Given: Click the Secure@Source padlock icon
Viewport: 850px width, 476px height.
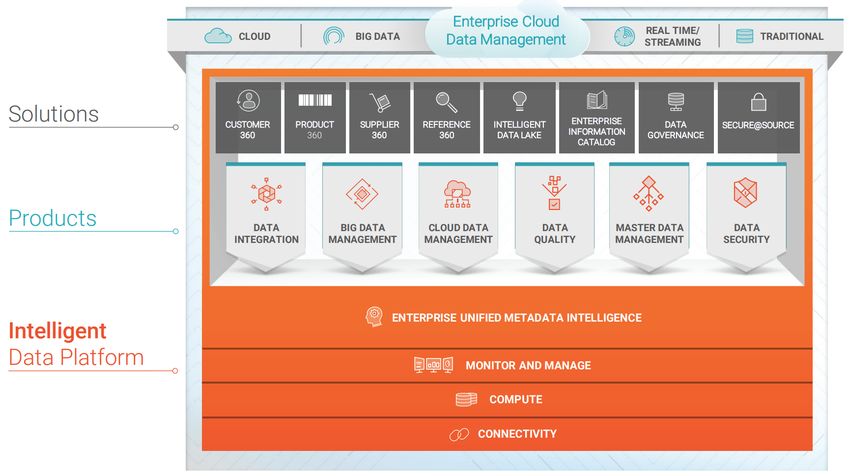Looking at the screenshot, I should click(x=758, y=101).
